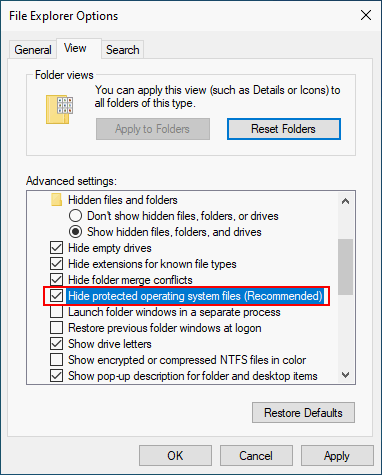The image size is (382, 475).
Task: Uncheck Hide protected operating system files
Action: click(56, 296)
